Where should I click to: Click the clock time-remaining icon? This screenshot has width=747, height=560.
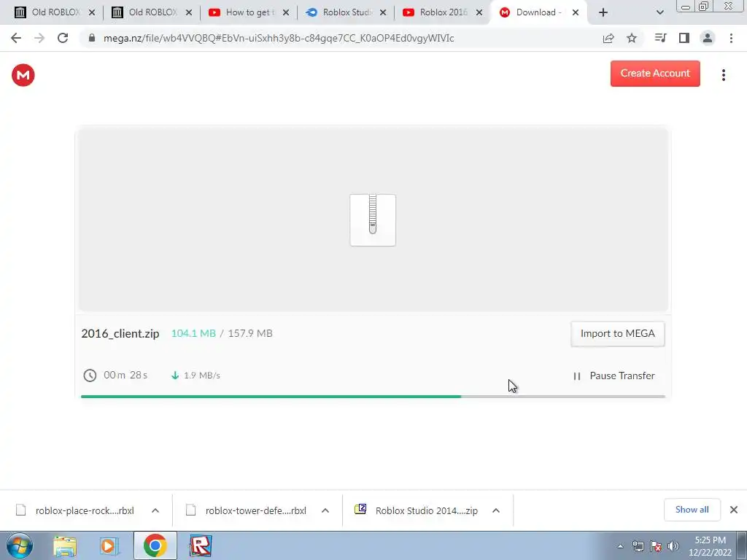(90, 376)
